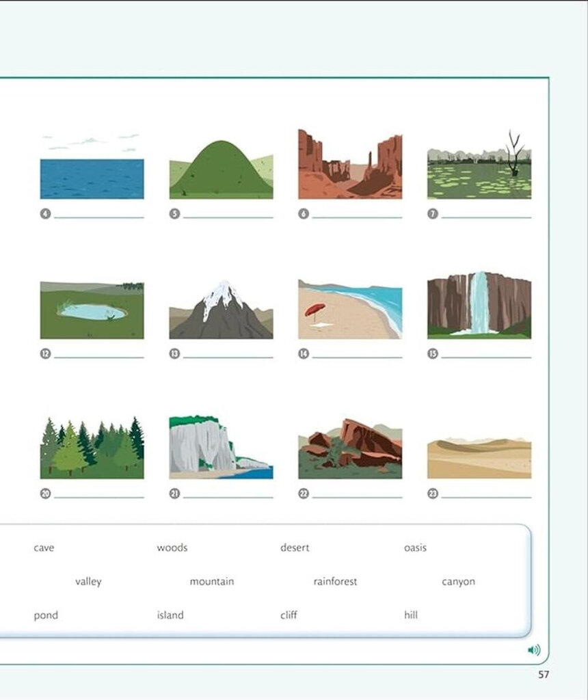Play the audio speaker icon
Image resolution: width=588 pixels, height=700 pixels.
point(534,650)
